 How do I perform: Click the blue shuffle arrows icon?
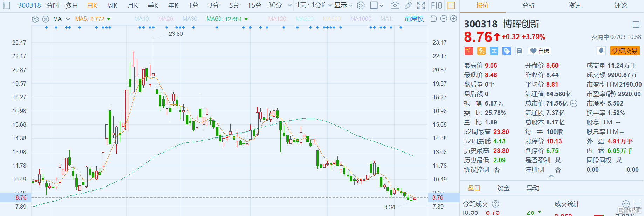(x=494, y=51)
